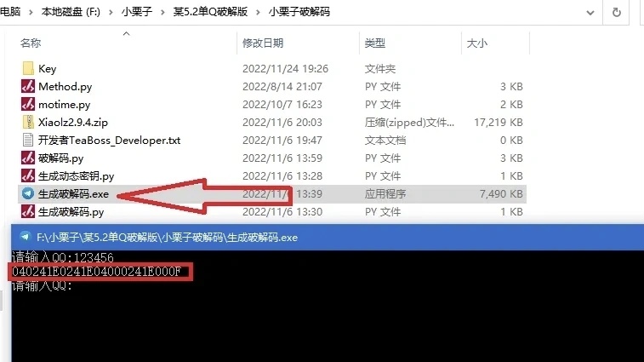Click date 2022/8/14 21:07 cell
This screenshot has width=644, height=362.
coord(282,87)
